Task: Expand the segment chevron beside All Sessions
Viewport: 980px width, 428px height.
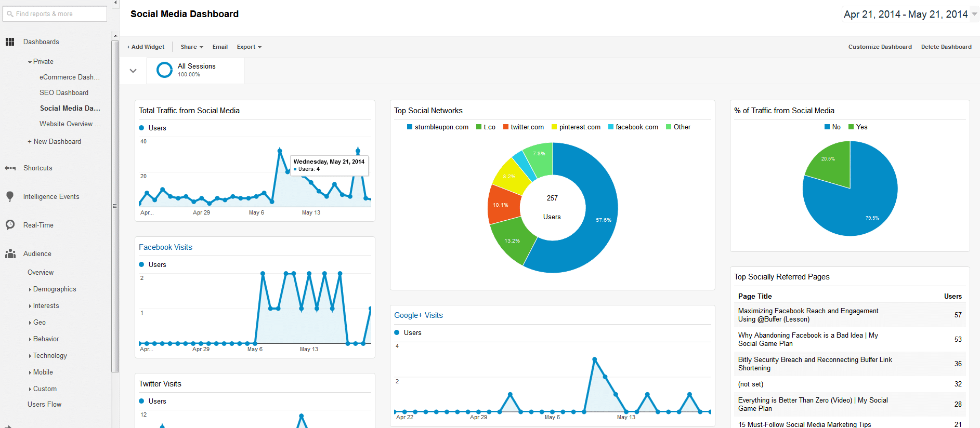Action: (x=133, y=71)
